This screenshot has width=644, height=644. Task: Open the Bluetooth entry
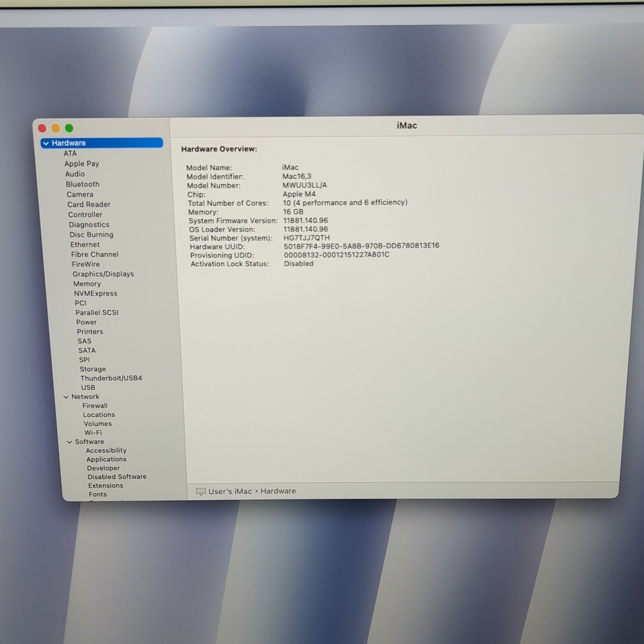pos(82,184)
